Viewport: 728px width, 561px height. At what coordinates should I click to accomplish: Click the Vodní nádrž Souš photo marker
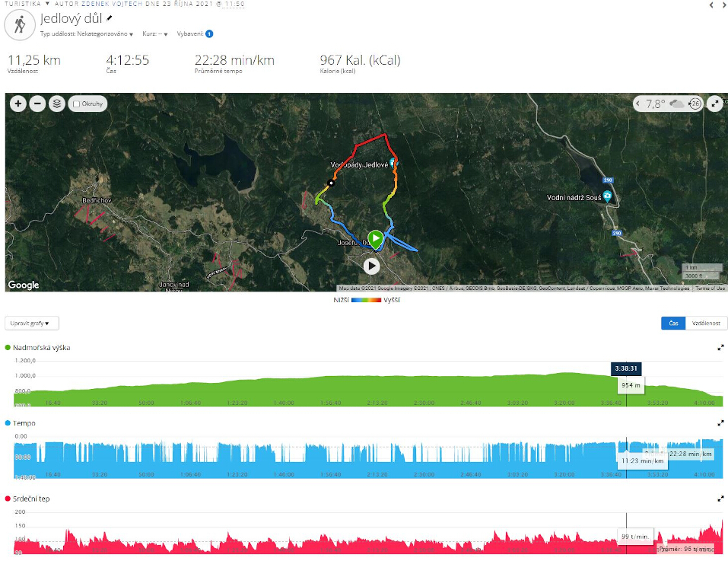click(607, 196)
